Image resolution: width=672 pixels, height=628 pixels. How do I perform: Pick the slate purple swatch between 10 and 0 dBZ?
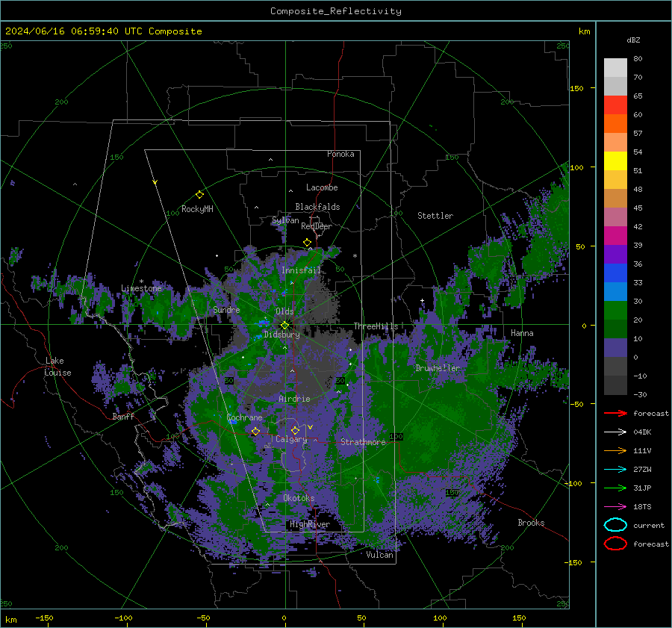click(615, 347)
